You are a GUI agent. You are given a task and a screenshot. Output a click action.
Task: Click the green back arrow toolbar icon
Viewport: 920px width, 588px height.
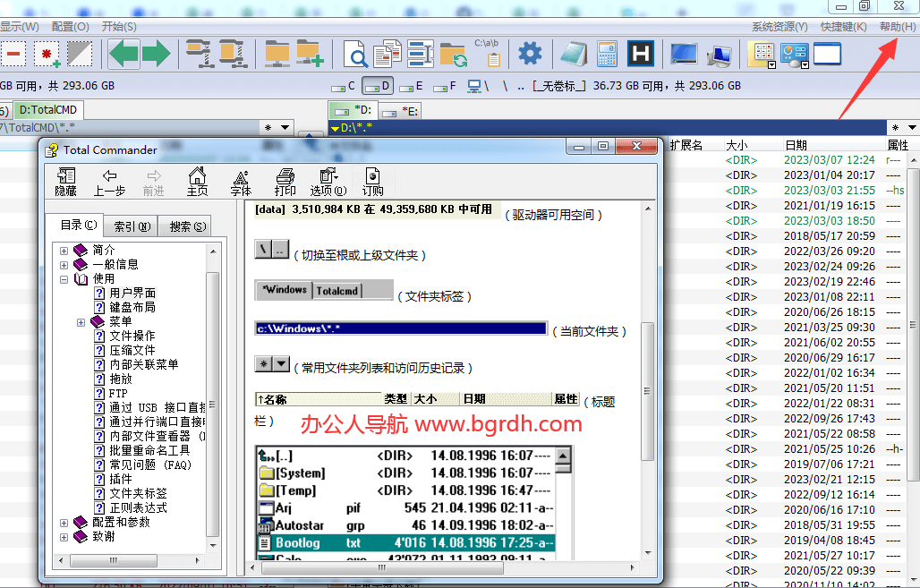click(x=124, y=54)
